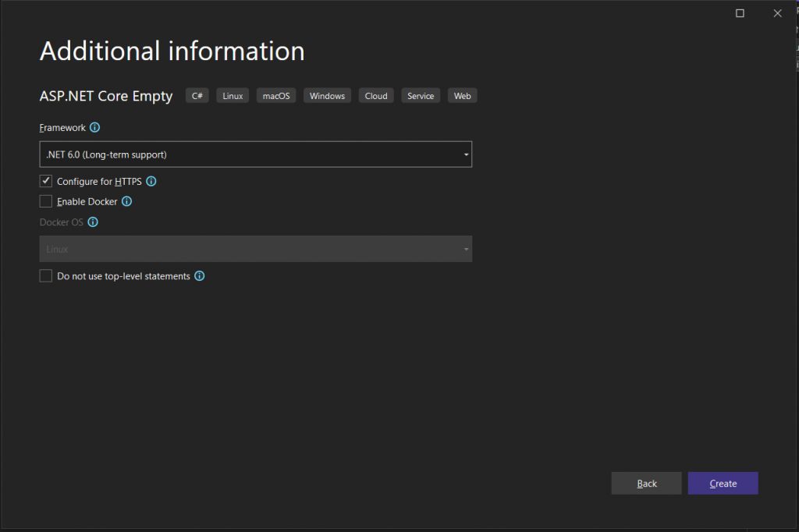Click the C# language tag
Viewport: 799px width, 532px height.
(x=197, y=96)
